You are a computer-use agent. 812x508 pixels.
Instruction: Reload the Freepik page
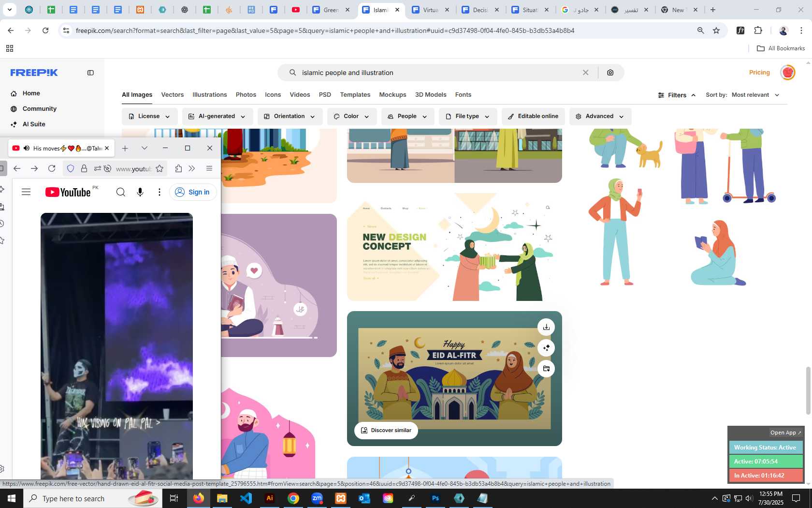[45, 30]
